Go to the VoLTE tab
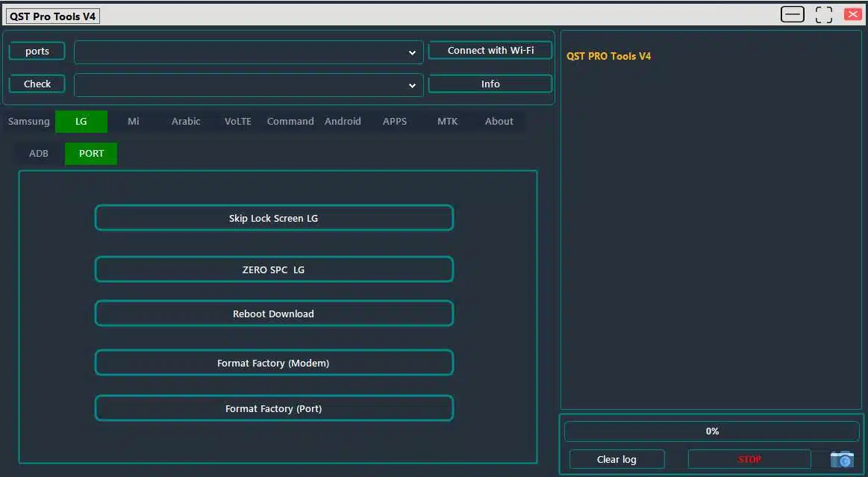868x477 pixels. pos(238,121)
